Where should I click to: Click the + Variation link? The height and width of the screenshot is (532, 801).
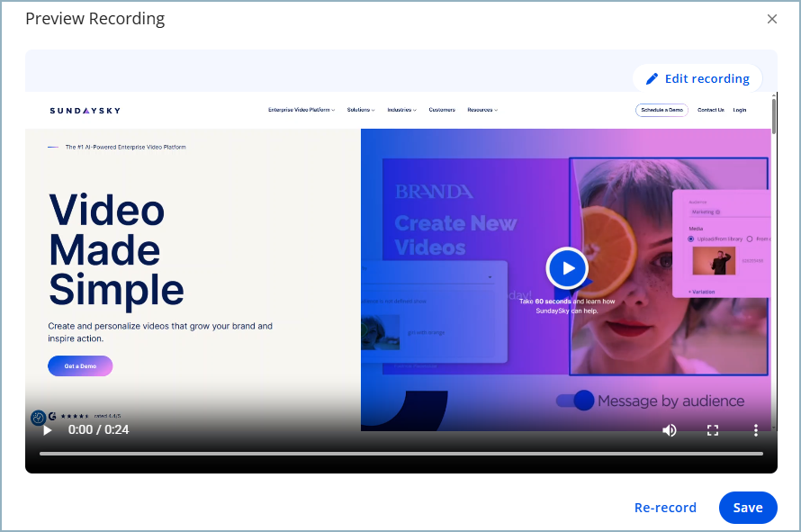(x=701, y=292)
